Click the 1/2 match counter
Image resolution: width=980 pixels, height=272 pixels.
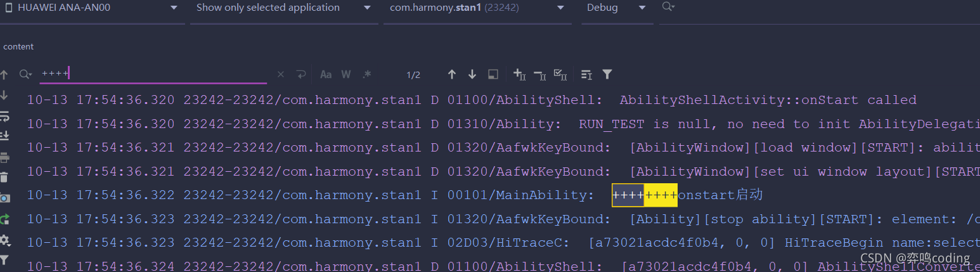(413, 75)
